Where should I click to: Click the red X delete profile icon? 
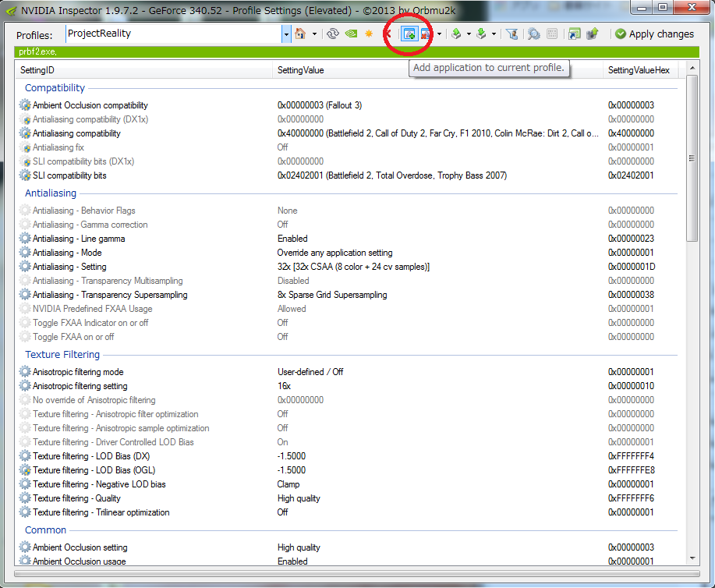(389, 34)
